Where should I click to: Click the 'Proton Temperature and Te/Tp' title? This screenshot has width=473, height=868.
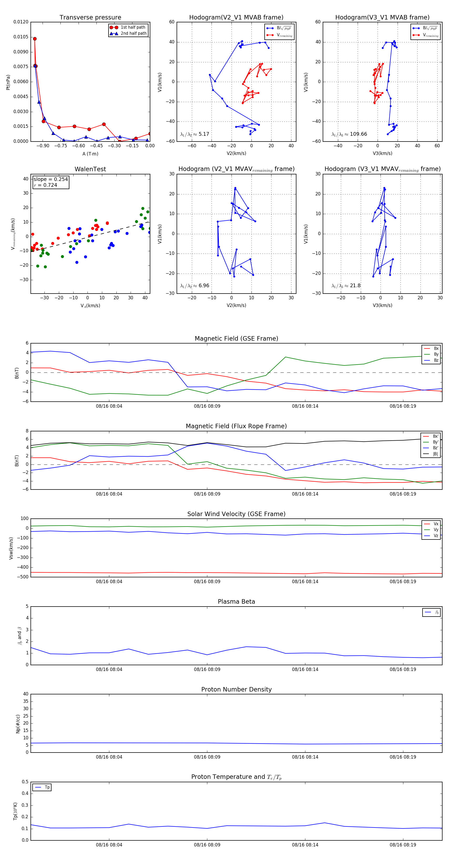point(236,777)
